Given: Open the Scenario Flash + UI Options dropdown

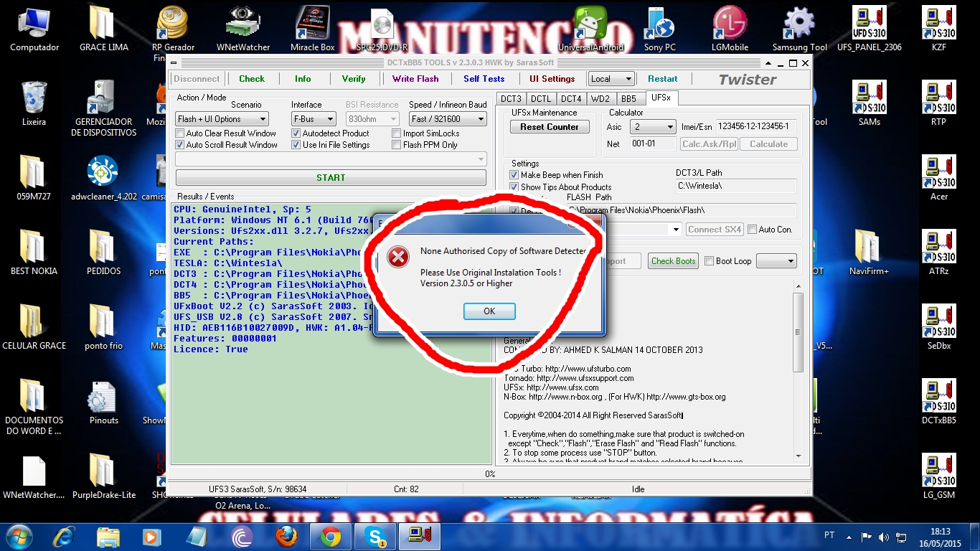Looking at the screenshot, I should (x=222, y=119).
